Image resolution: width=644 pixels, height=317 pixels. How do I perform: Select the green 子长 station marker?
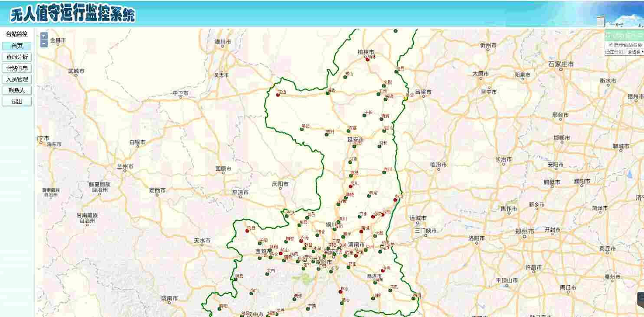364,115
